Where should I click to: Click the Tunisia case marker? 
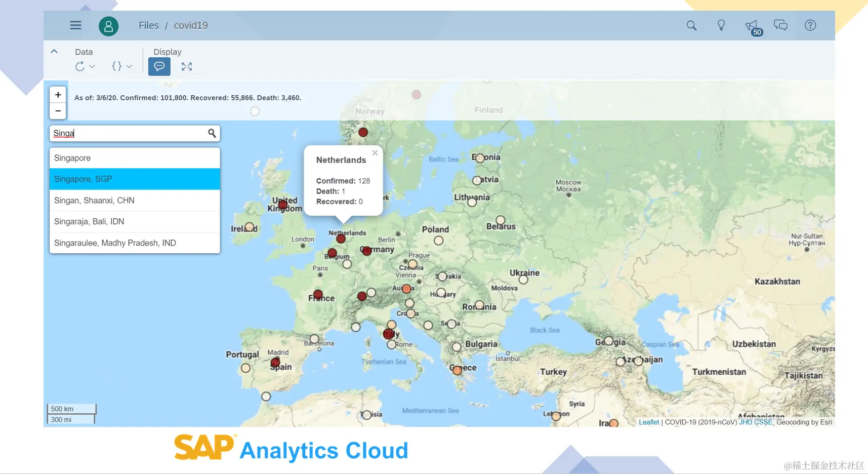367,415
